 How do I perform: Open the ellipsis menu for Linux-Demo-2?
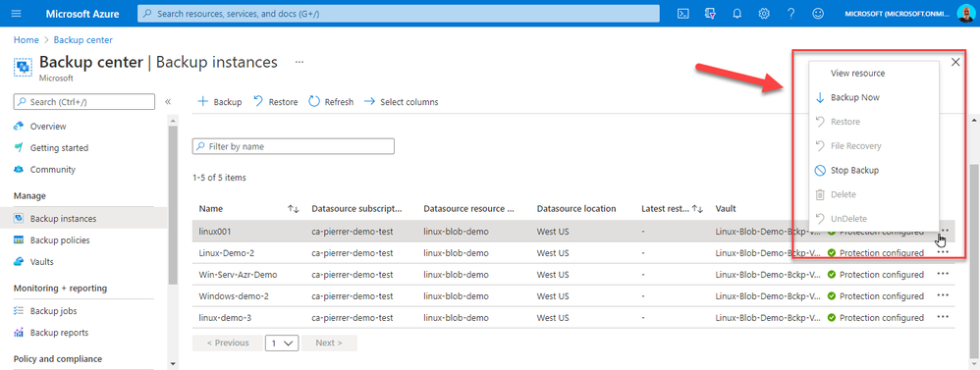pos(943,252)
